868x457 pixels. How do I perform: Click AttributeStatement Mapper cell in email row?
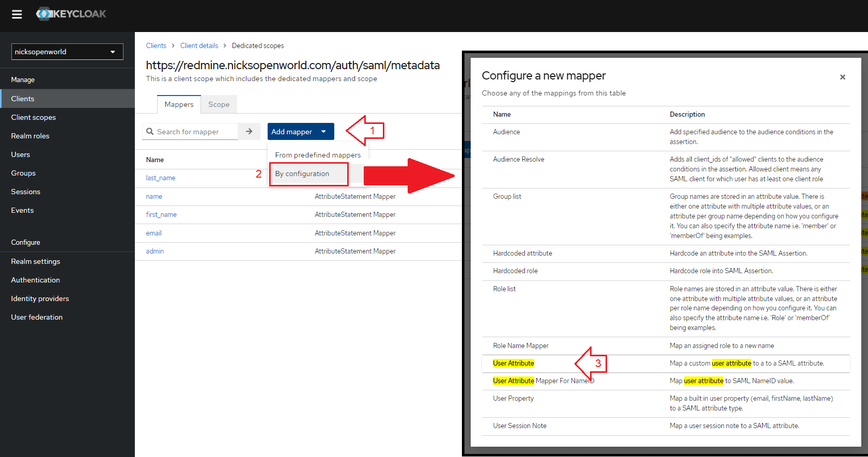click(x=355, y=233)
